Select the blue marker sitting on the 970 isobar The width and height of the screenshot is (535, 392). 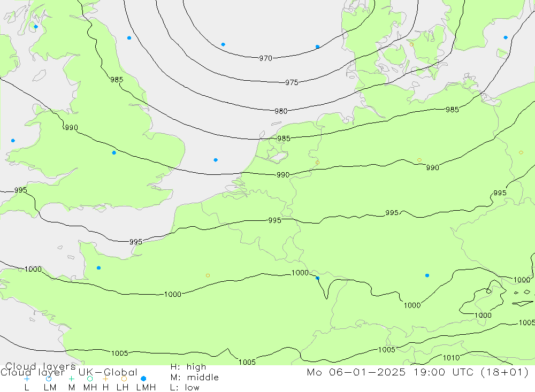(x=318, y=47)
